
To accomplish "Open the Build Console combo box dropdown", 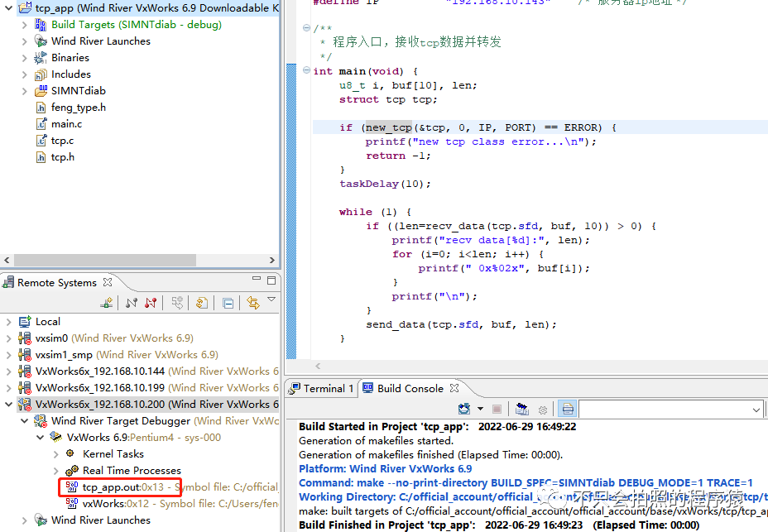I will [756, 410].
